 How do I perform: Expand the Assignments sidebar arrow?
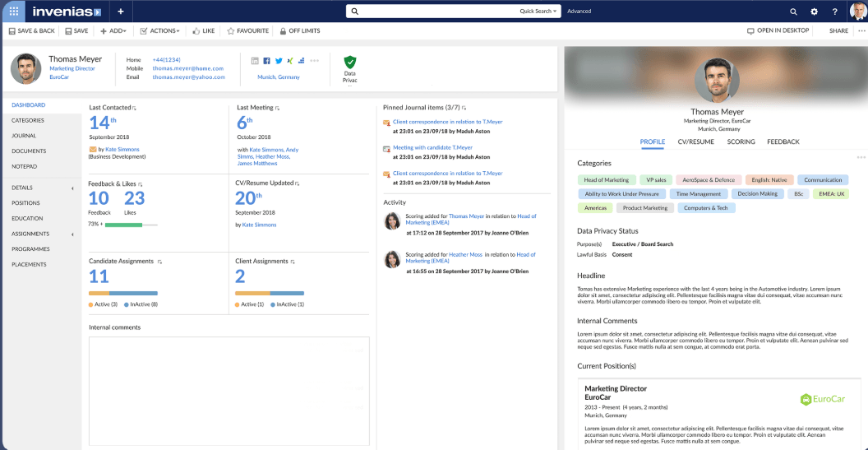pyautogui.click(x=72, y=234)
